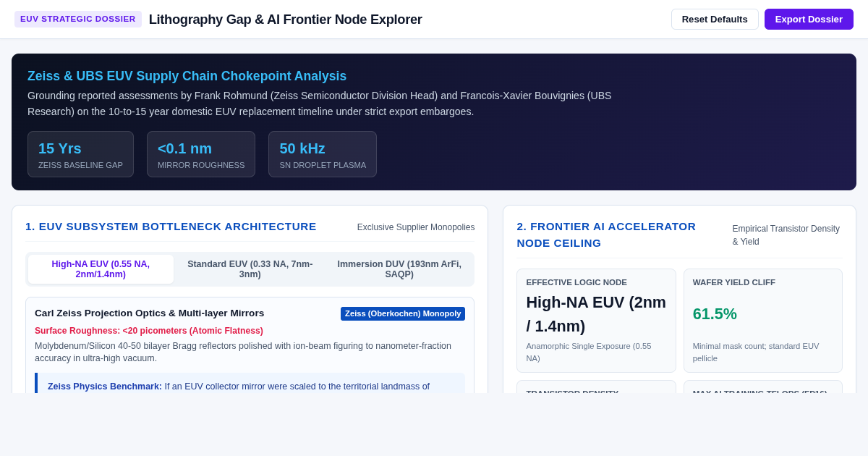Click the Minimal mask count caption
This screenshot has height=456, width=868.
[x=756, y=352]
